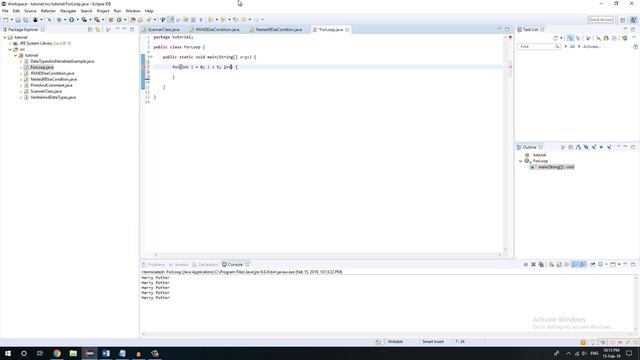Switch to NestedIfElseCondition.java editor tab
640x360 pixels.
278,29
